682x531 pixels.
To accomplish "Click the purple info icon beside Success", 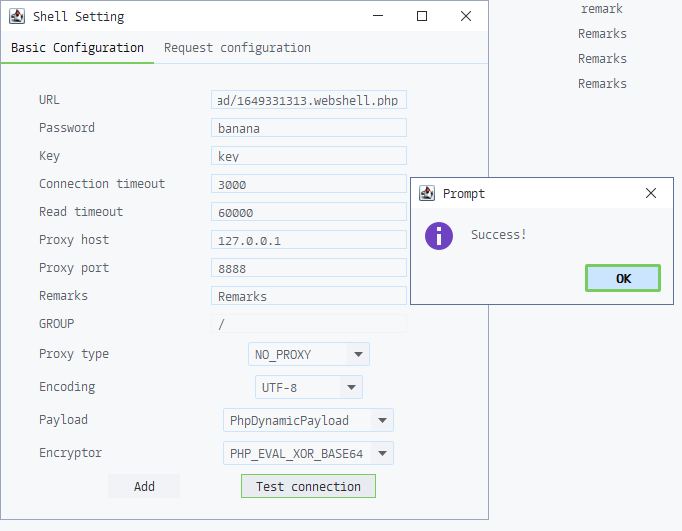I will click(x=438, y=235).
